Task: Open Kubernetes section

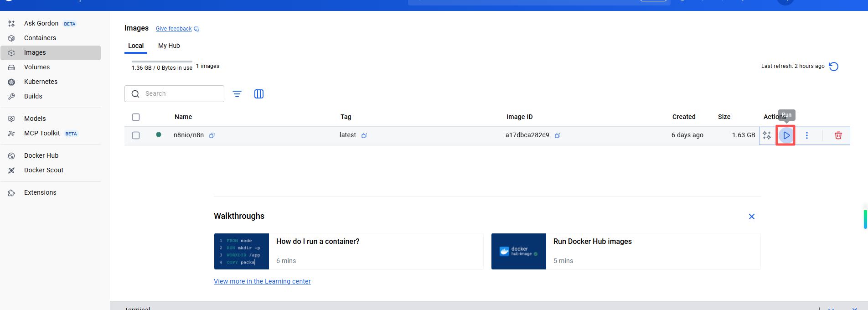Action: tap(51, 82)
